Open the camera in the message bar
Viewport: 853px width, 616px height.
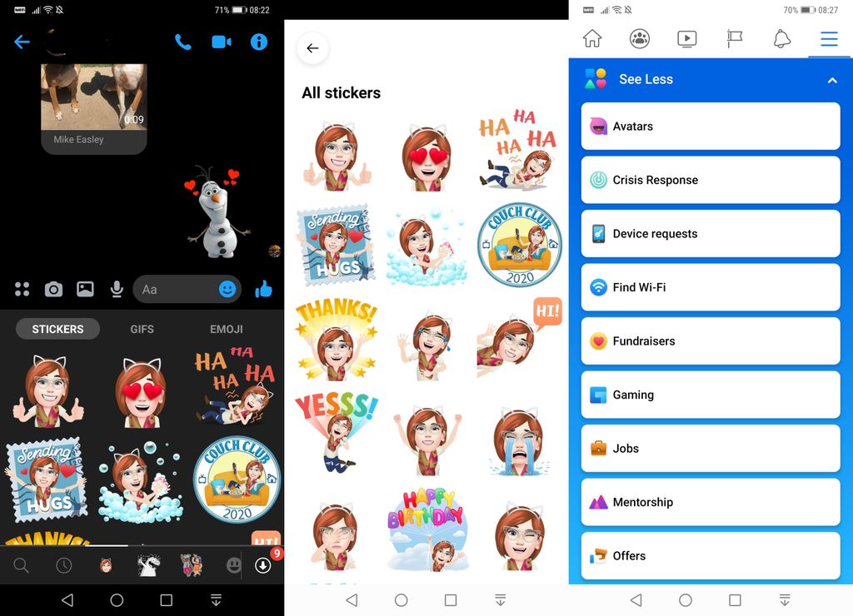point(53,289)
